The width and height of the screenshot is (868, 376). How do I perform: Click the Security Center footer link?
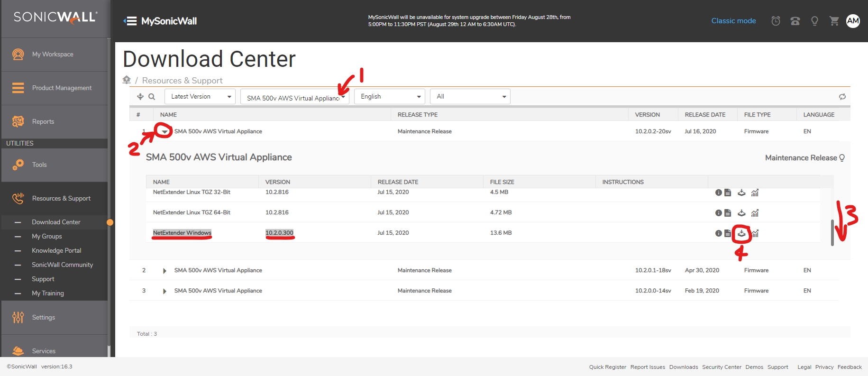(722, 367)
